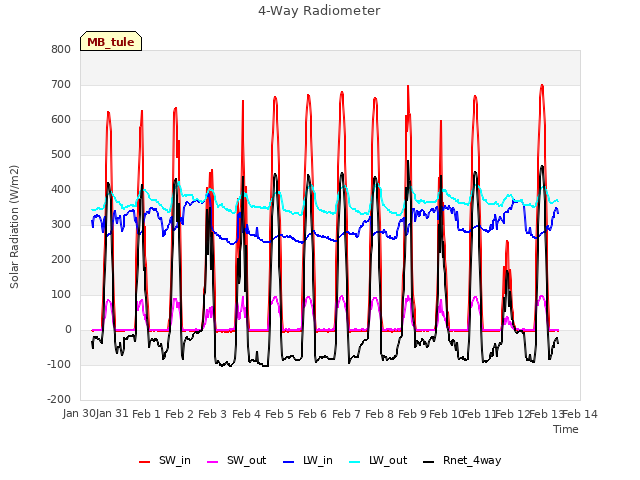The image size is (640, 480).
Task: Click the Feb 8 x-axis label
Action: click(x=379, y=414)
